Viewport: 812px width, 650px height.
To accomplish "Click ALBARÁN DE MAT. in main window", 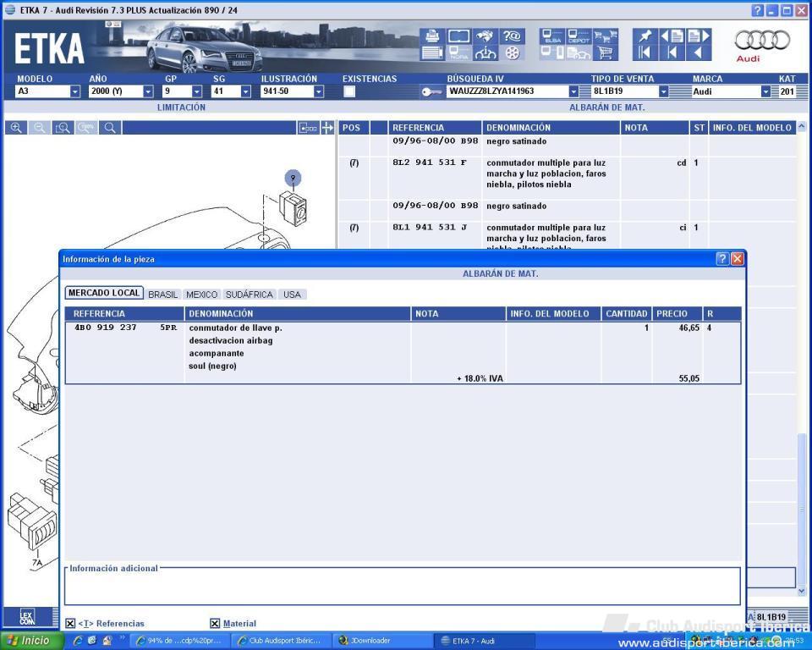I will coord(607,107).
